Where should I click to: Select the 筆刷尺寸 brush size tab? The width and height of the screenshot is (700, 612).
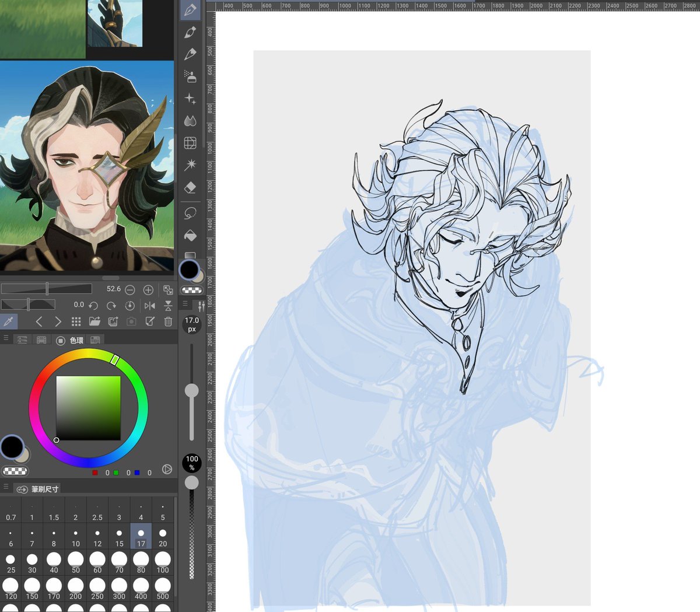(x=38, y=489)
